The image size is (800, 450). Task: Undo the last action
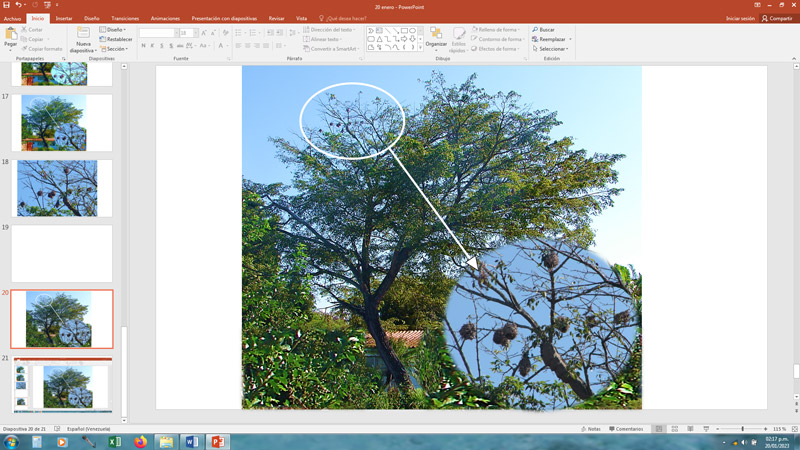click(18, 5)
